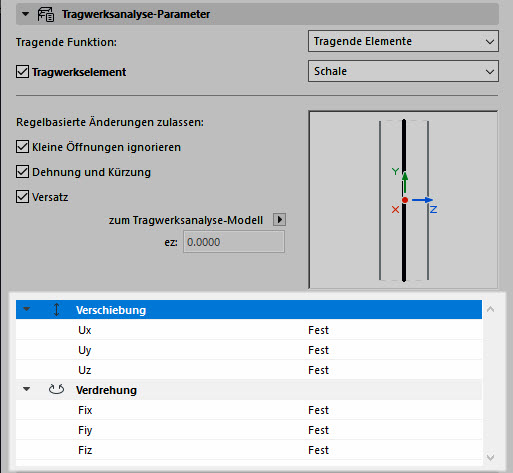This screenshot has height=473, width=513.
Task: Click the Tragwerksanalyse-Parameter panel icon
Action: (x=46, y=14)
